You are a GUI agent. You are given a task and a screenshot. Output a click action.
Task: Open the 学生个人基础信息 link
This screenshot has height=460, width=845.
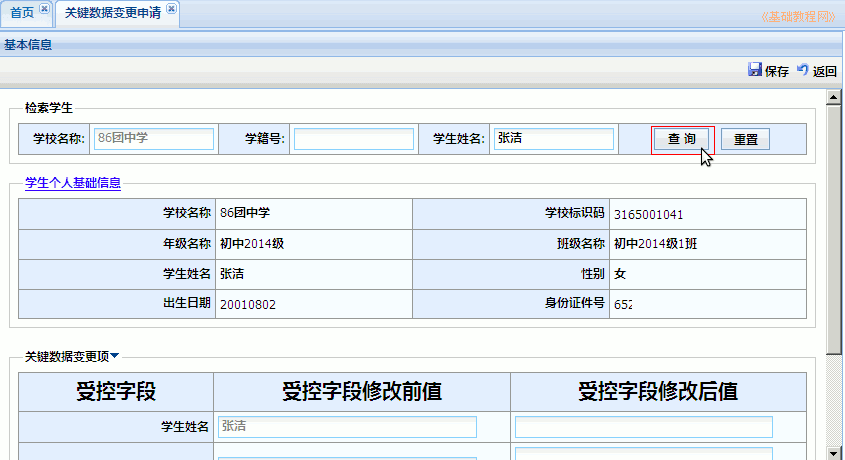pos(73,183)
